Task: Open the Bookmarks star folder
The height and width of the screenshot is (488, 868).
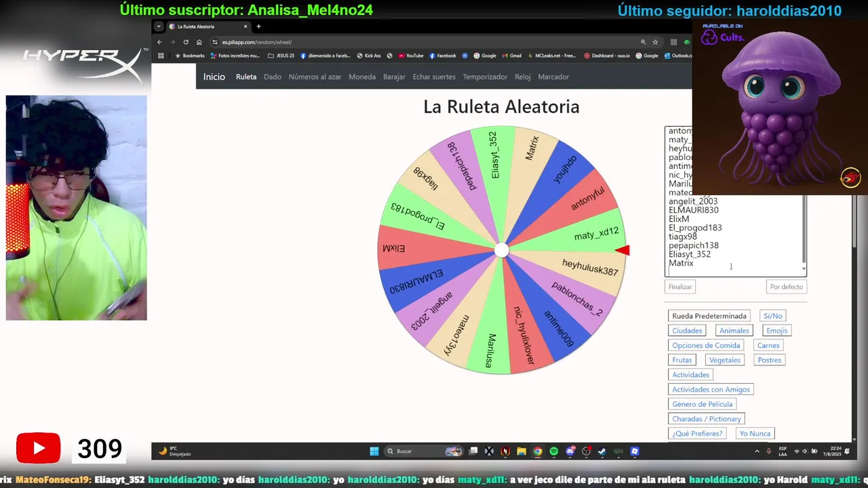Action: coord(190,56)
